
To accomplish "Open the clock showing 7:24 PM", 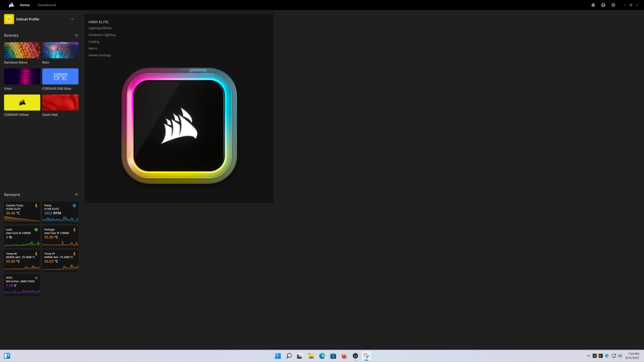I will tap(633, 356).
